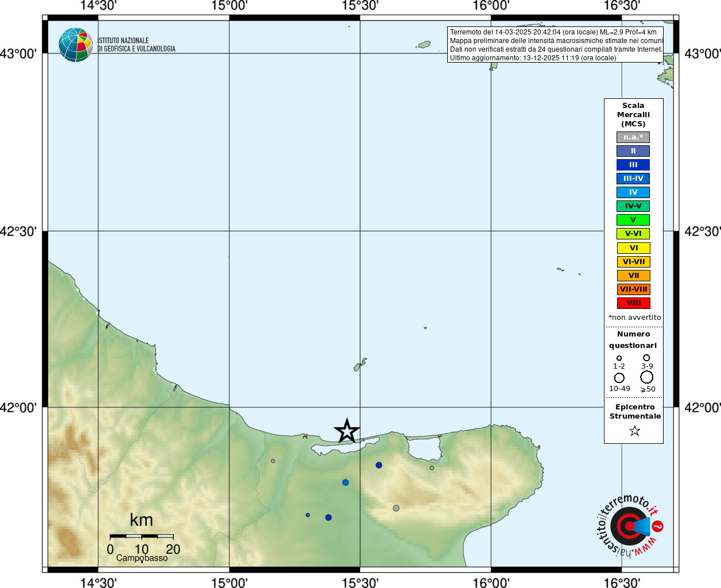Click the 'Numero questionari' heading
Image resolution: width=721 pixels, height=588 pixels.
point(633,340)
